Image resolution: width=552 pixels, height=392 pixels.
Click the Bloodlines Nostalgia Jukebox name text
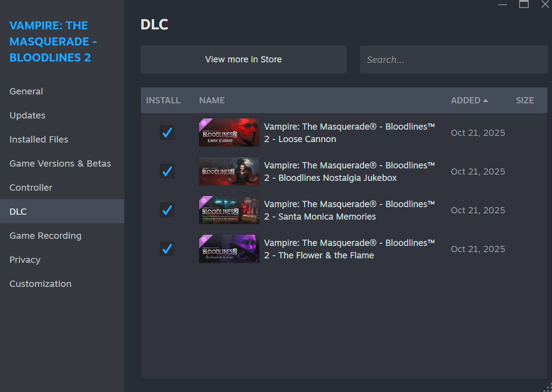coord(349,171)
